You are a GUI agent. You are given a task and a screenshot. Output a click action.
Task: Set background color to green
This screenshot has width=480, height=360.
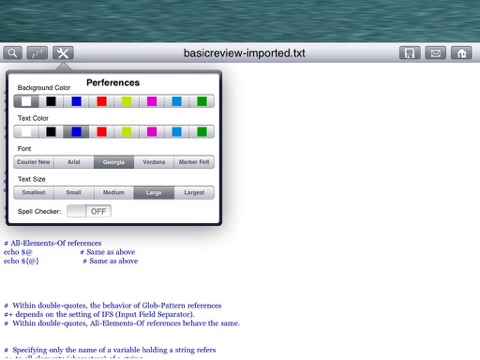202,101
